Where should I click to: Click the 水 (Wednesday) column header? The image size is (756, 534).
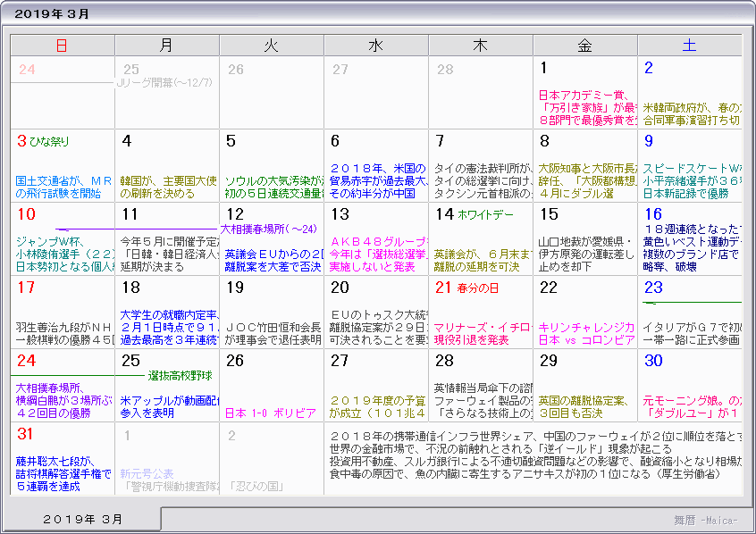click(x=375, y=46)
